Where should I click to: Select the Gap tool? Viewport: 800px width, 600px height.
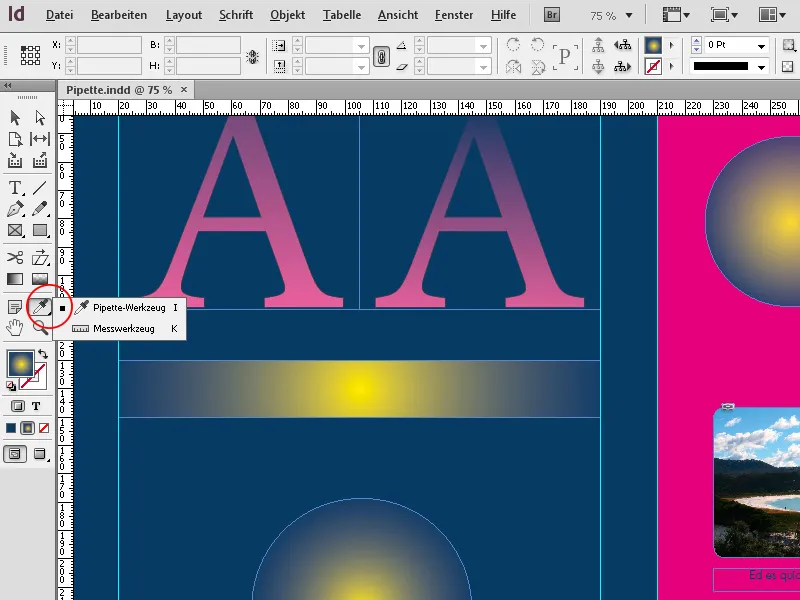coord(40,139)
